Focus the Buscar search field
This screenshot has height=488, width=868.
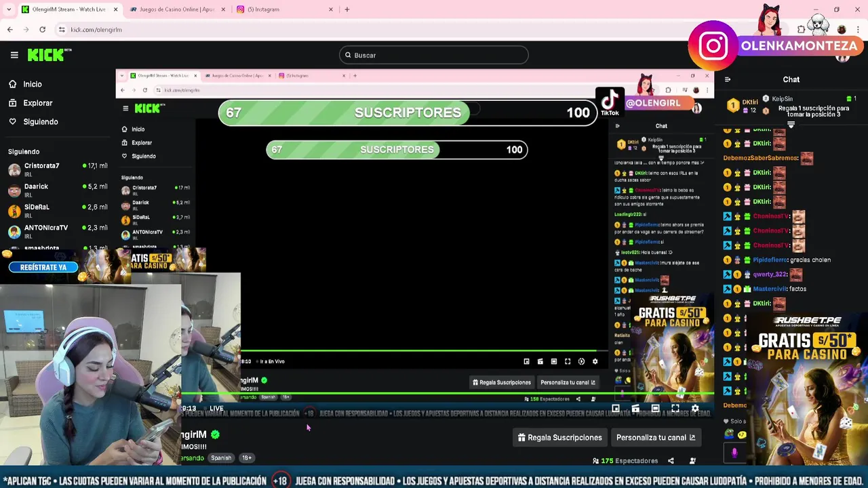[x=433, y=55]
